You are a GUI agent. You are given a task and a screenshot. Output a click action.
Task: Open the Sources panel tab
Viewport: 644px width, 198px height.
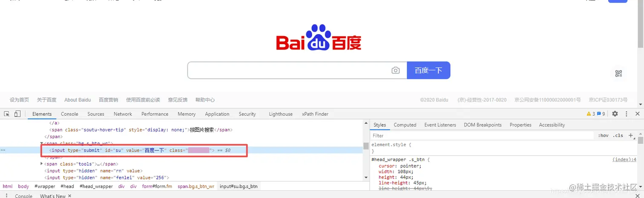coord(96,114)
